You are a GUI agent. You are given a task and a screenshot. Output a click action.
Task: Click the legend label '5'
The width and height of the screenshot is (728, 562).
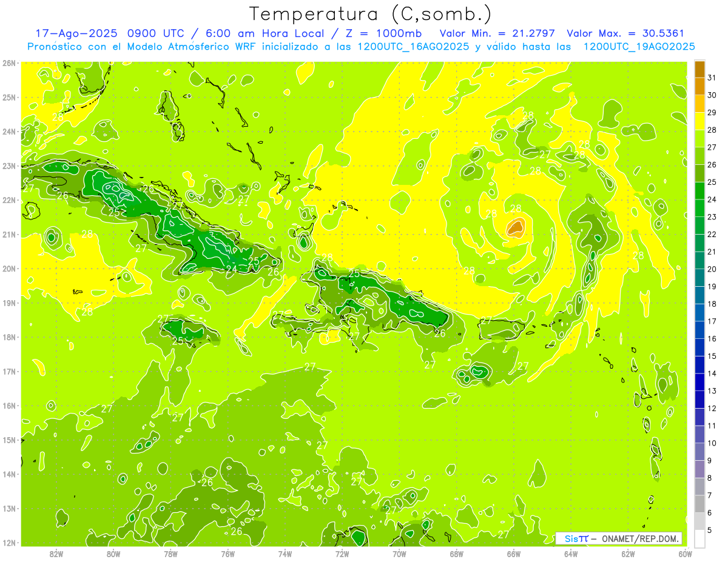coord(710,530)
